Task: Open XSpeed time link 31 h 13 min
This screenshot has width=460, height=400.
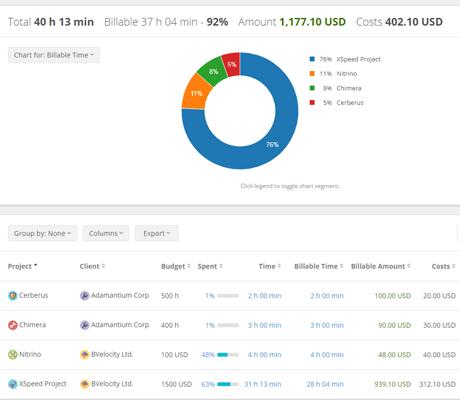Action: click(x=263, y=384)
